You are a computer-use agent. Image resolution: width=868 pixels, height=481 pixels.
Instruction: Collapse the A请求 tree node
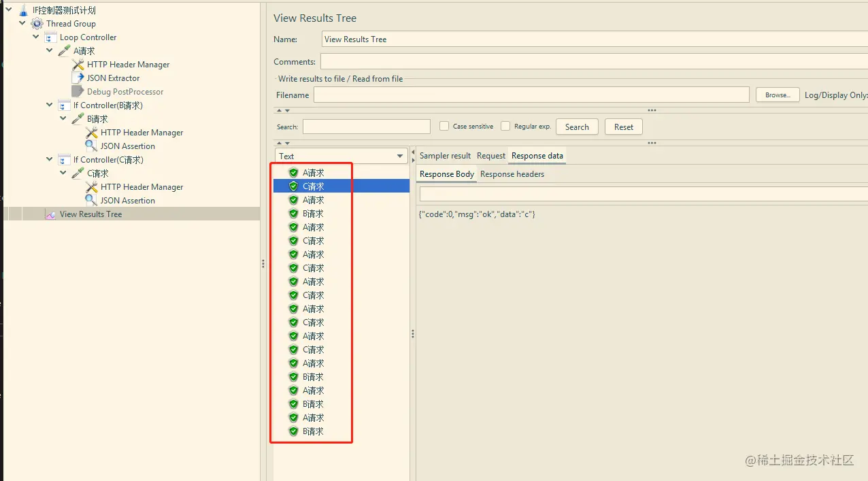pos(50,50)
